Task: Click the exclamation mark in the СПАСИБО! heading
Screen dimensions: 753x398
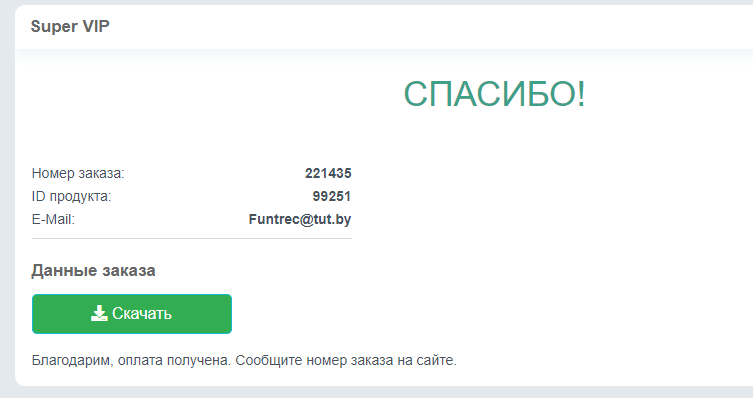Action: 582,94
